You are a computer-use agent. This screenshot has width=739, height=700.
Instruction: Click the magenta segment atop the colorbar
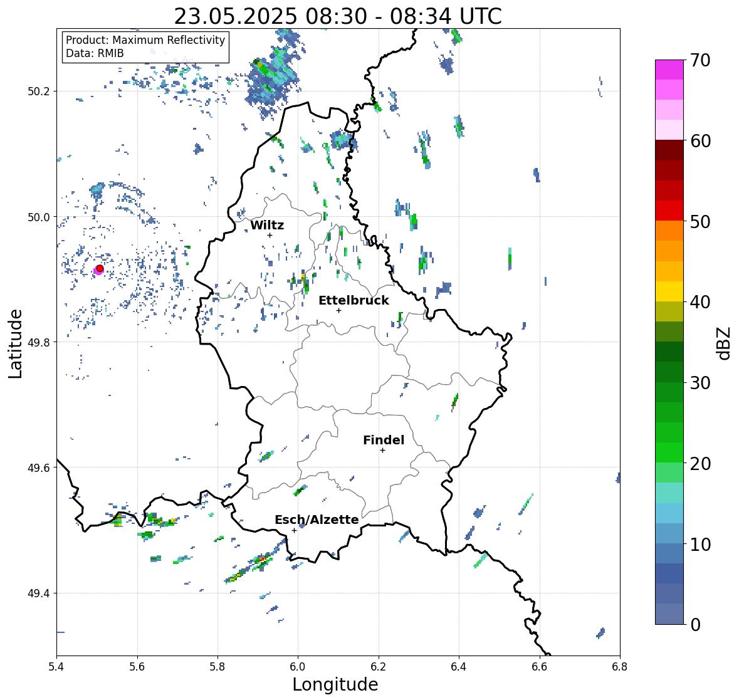[x=669, y=70]
